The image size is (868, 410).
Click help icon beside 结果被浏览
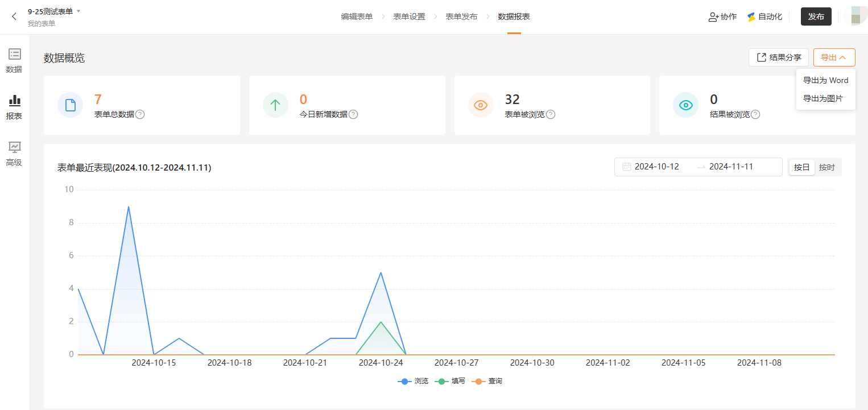755,114
